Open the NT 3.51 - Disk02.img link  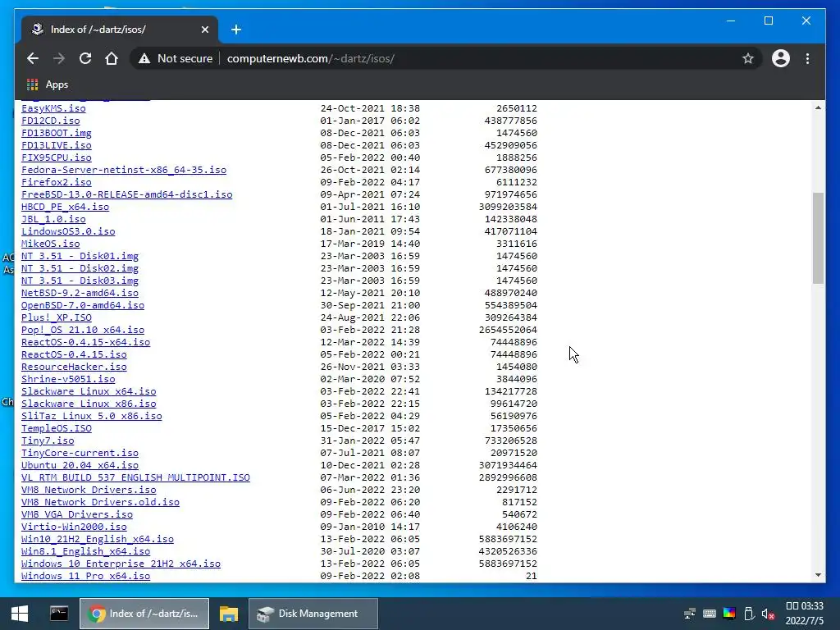point(80,268)
